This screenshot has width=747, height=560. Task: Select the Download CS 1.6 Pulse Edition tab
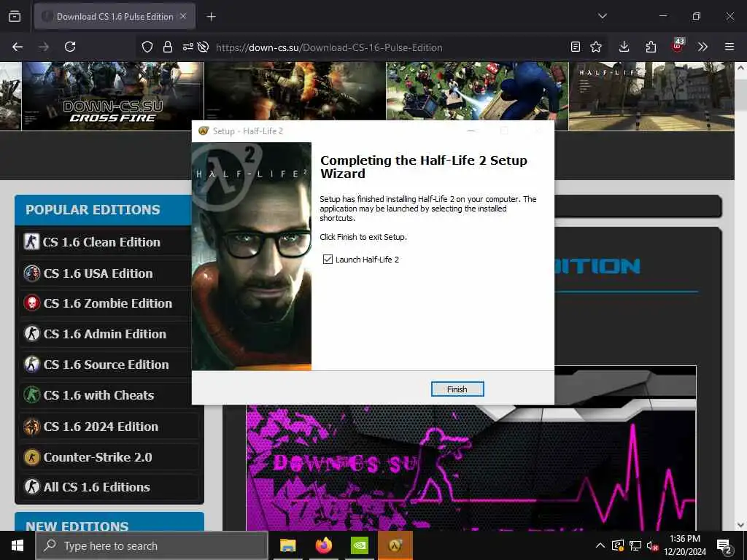pyautogui.click(x=115, y=17)
